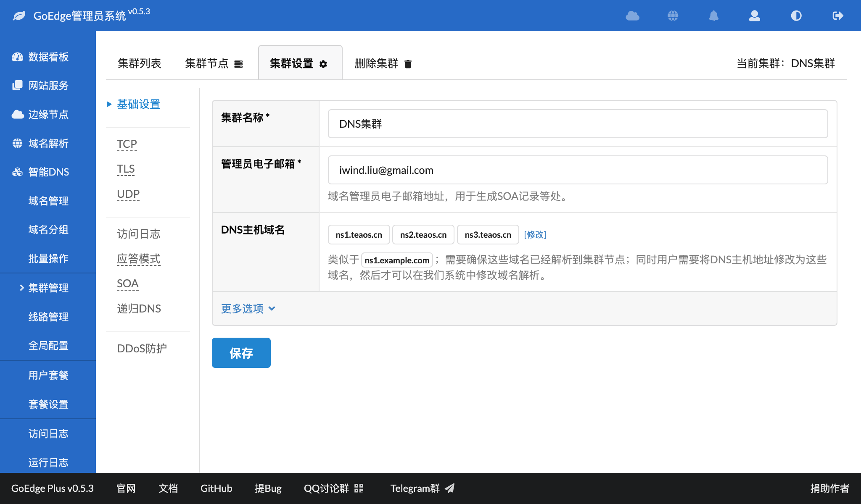
Task: Click the globe icon in header
Action: tap(673, 16)
